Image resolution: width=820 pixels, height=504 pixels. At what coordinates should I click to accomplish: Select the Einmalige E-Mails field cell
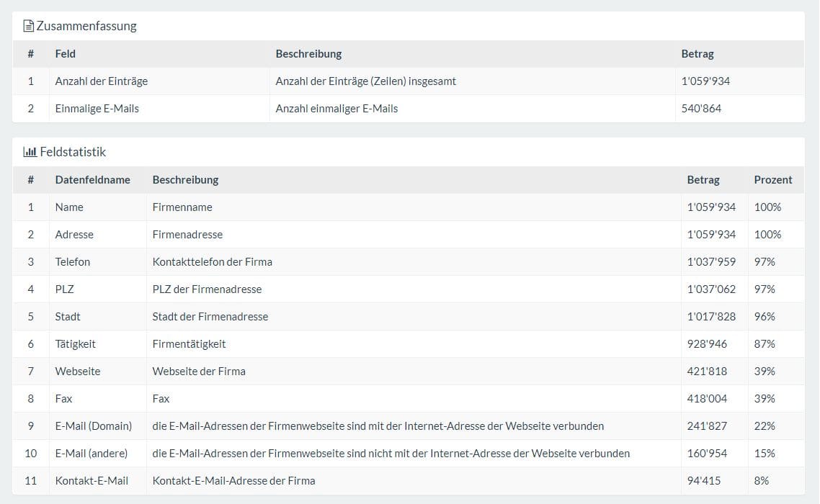coord(97,109)
